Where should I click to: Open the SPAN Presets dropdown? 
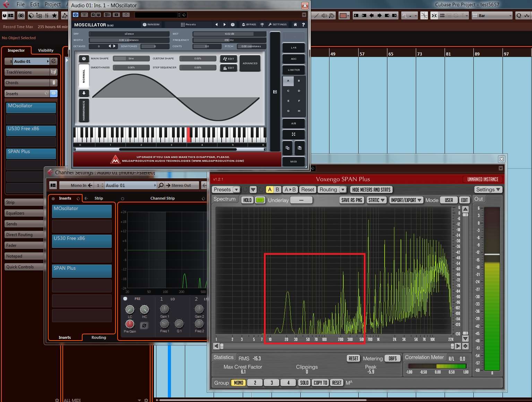[226, 190]
